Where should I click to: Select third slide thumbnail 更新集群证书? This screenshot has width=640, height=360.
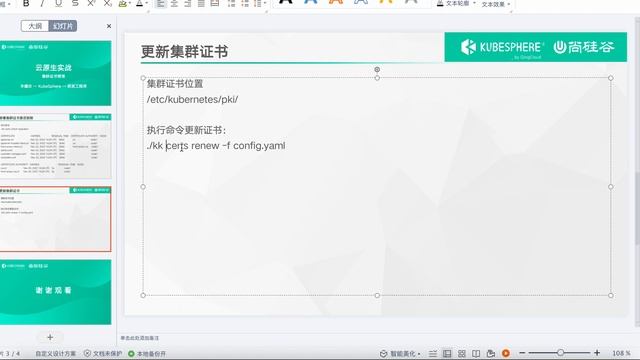[55, 219]
